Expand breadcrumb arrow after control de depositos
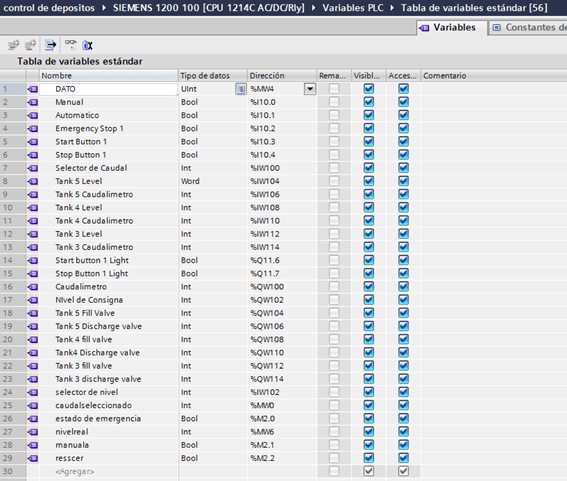Viewport: 567px width, 481px height. 104,8
